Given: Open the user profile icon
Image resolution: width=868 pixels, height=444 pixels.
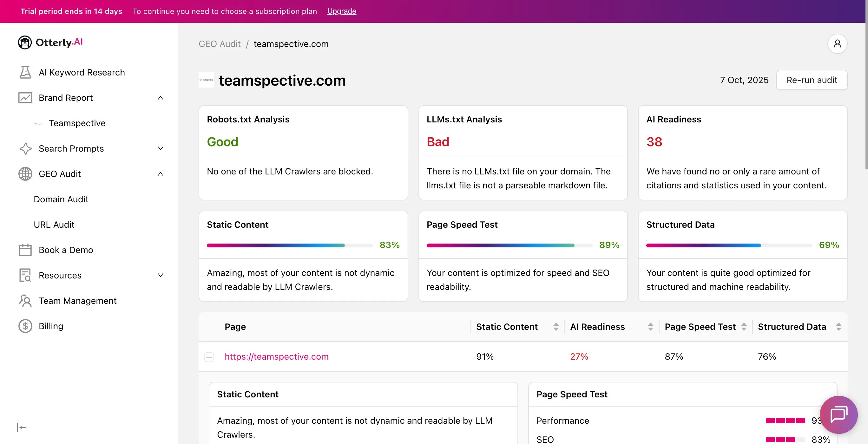Looking at the screenshot, I should 837,44.
